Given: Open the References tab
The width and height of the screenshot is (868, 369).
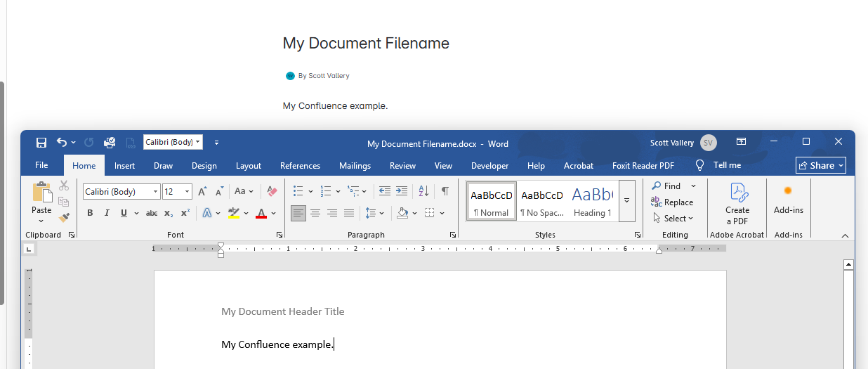Looking at the screenshot, I should [300, 166].
